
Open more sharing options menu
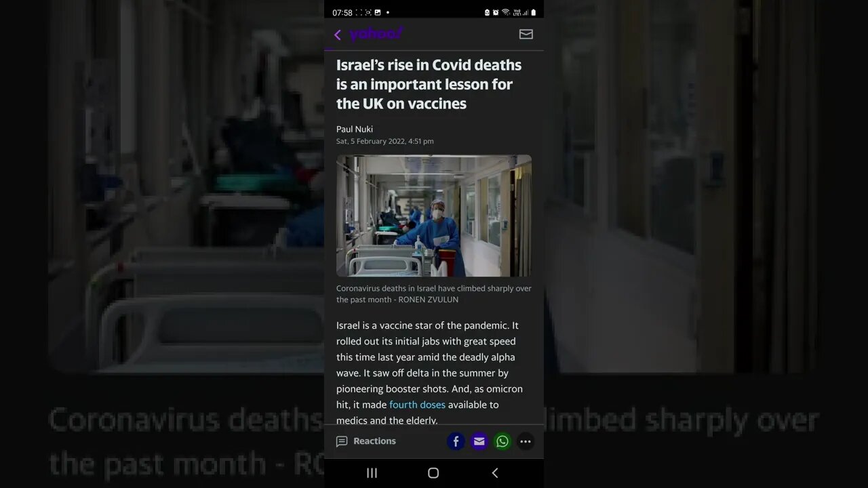[526, 441]
